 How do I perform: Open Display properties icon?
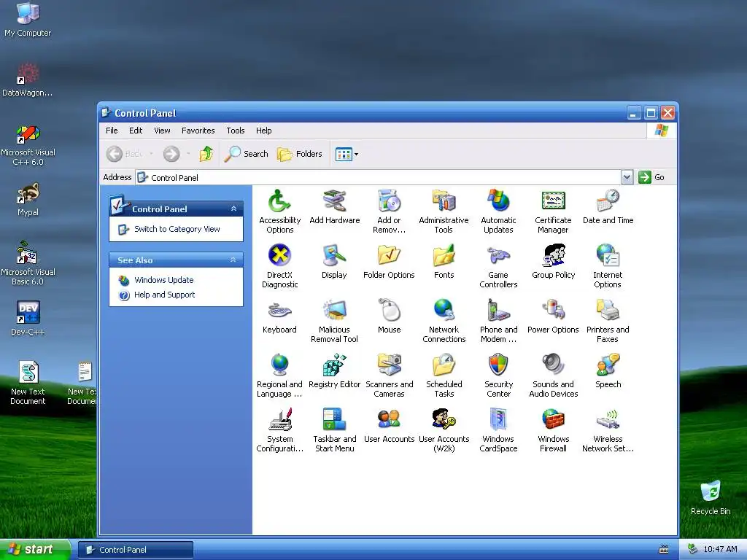coord(334,262)
